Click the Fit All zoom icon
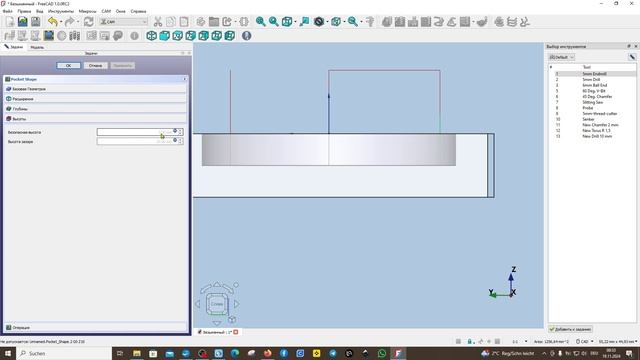Screen dimensions: 640x360 (260, 22)
